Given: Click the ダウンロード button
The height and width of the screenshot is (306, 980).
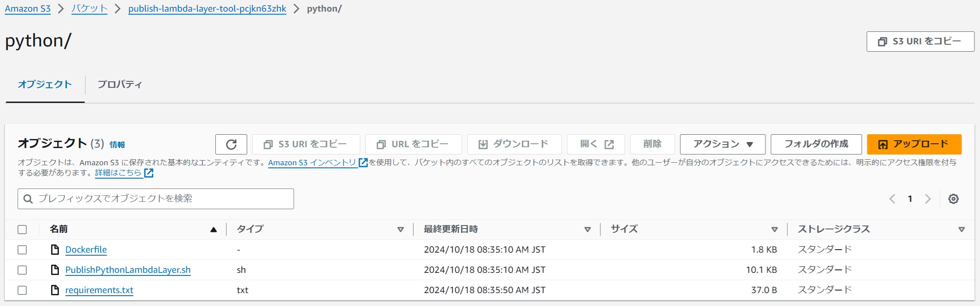Looking at the screenshot, I should tap(514, 144).
